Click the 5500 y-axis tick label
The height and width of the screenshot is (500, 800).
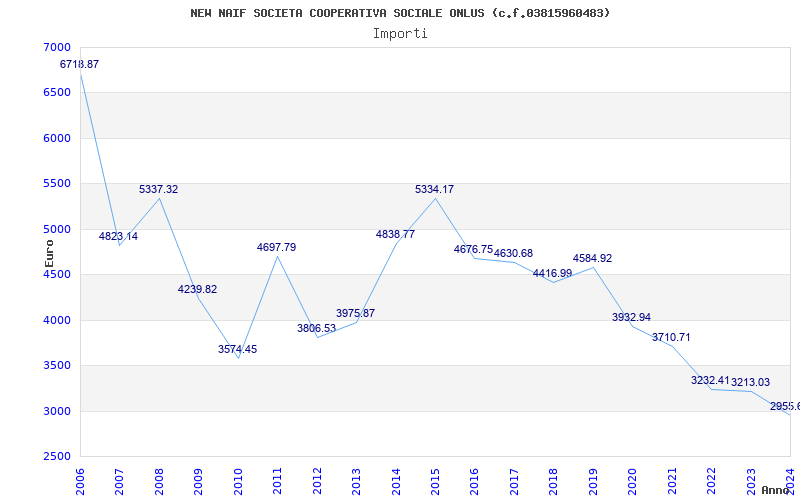(x=58, y=184)
